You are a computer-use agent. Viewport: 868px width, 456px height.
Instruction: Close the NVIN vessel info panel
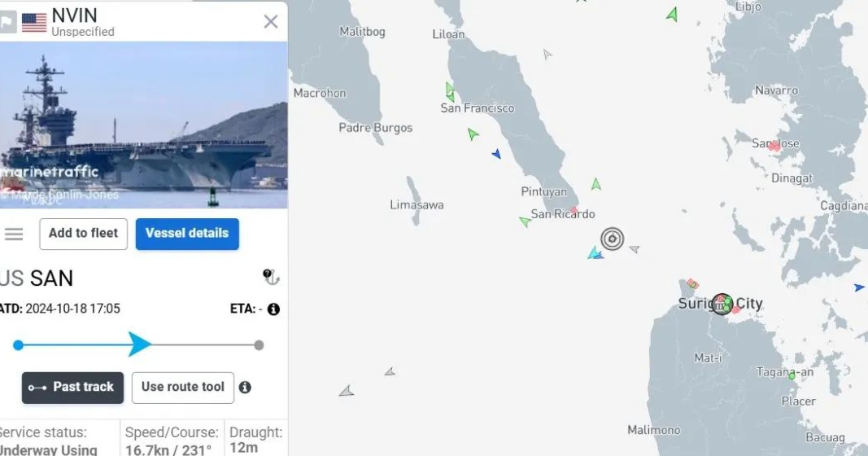click(271, 22)
